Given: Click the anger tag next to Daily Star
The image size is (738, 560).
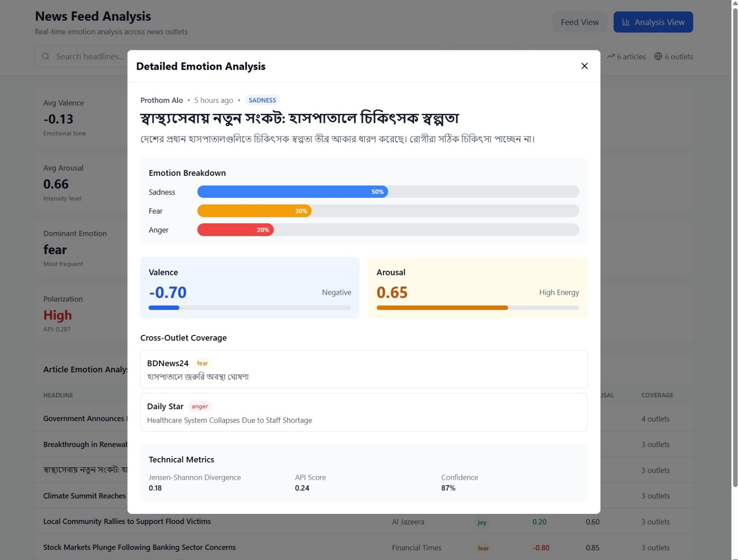Looking at the screenshot, I should coord(200,406).
